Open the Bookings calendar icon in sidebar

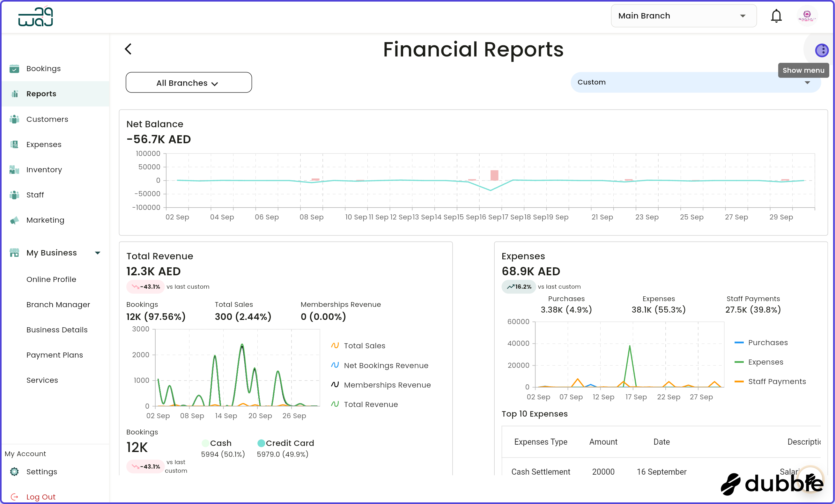coord(14,69)
